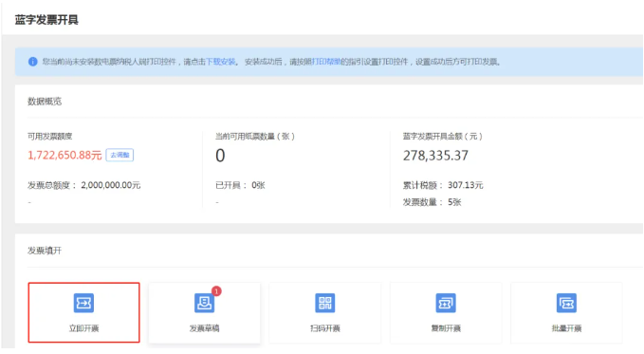The height and width of the screenshot is (354, 644).
Task: Select the 扫码开票 QR code icon
Action: point(325,303)
